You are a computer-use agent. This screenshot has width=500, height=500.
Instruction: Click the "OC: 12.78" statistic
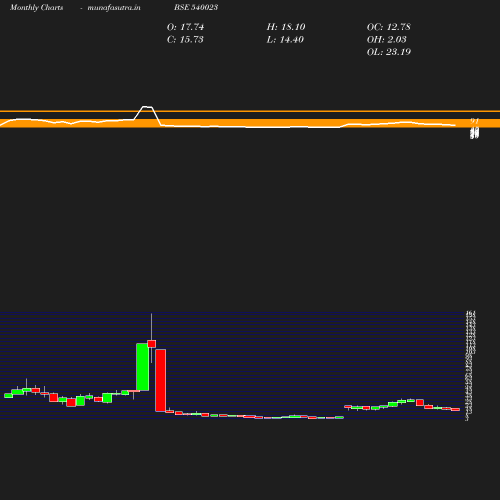pos(388,27)
